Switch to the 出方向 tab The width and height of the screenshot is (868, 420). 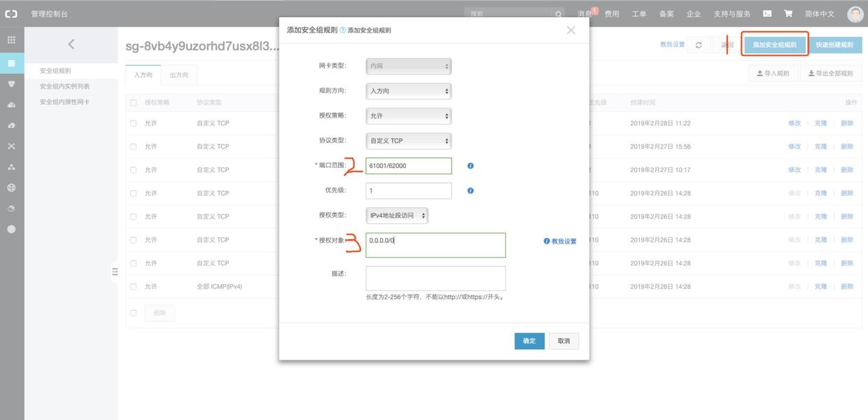[x=179, y=75]
